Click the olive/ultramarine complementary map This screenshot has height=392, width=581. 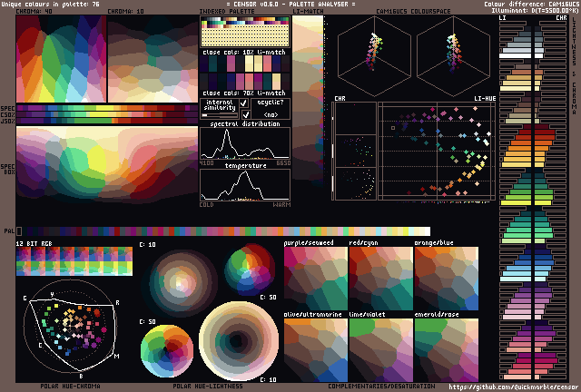click(316, 350)
